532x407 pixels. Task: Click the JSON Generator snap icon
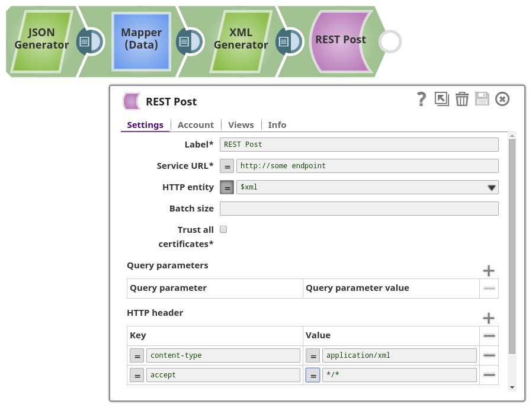41,40
